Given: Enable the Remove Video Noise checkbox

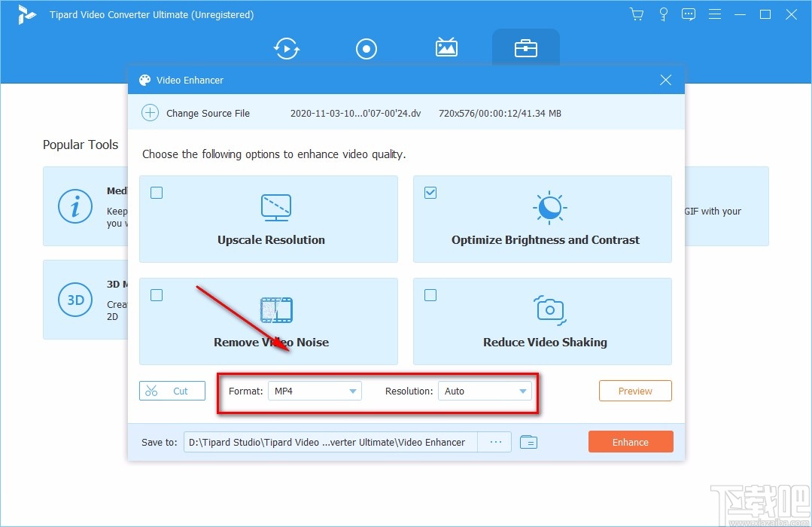Looking at the screenshot, I should point(157,295).
